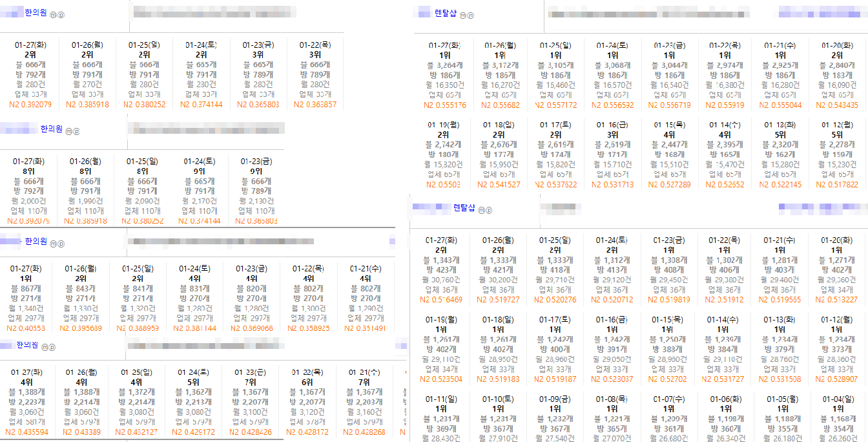Open the 한의원 link above the 블 867개 row

click(36, 242)
